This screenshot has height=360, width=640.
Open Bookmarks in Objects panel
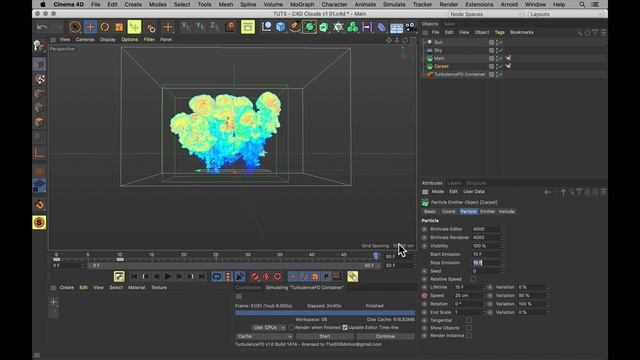(522, 32)
